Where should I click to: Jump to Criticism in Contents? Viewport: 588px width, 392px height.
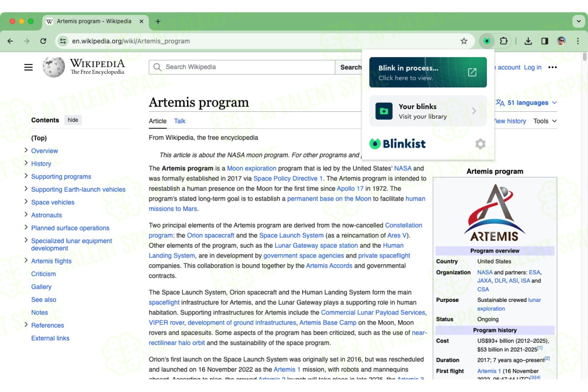pyautogui.click(x=44, y=274)
